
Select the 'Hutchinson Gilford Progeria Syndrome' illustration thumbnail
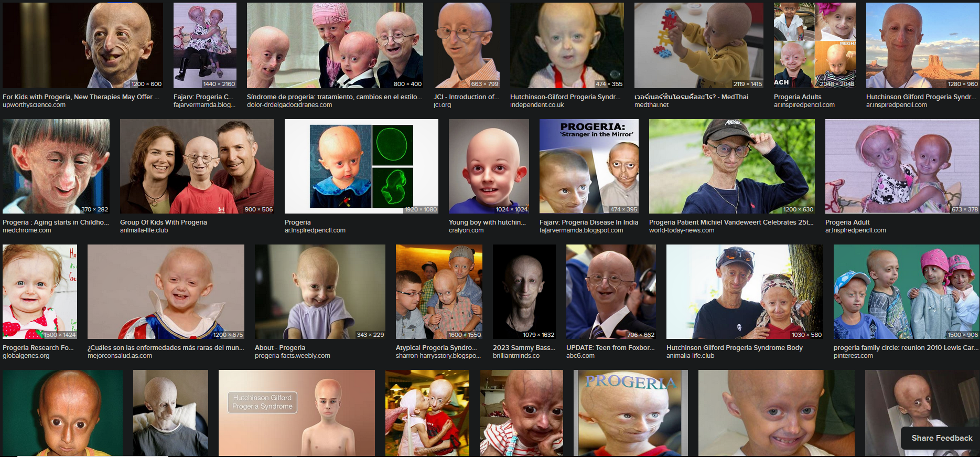pos(297,413)
